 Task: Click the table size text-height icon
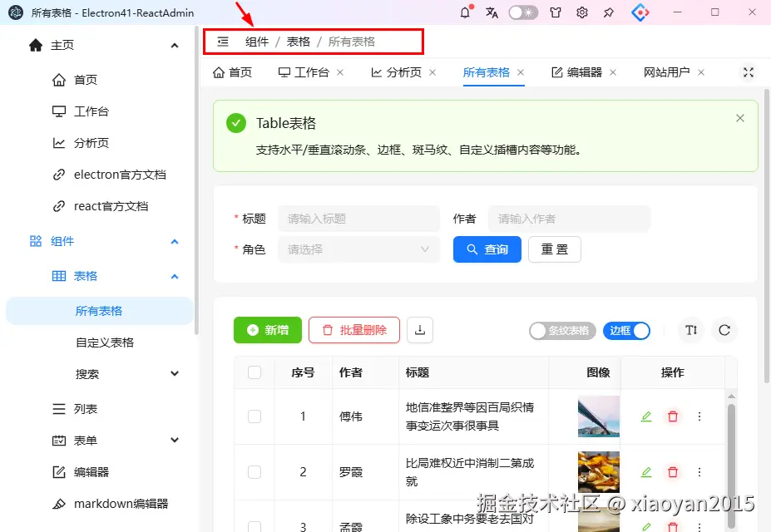pos(691,330)
